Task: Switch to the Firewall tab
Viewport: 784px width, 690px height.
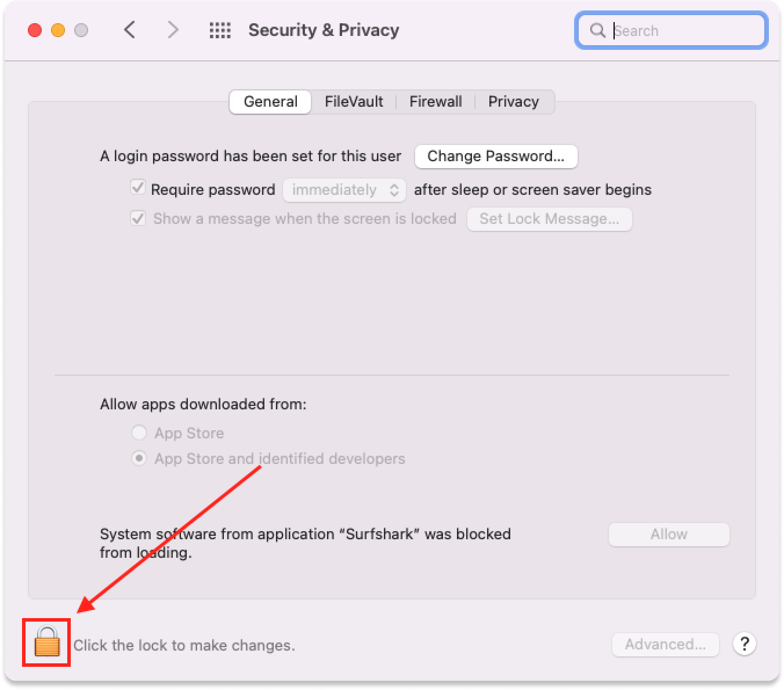Action: [435, 101]
